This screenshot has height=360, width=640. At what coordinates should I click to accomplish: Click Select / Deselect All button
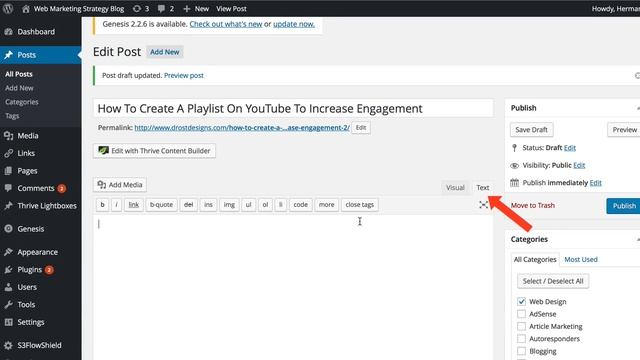click(x=553, y=281)
